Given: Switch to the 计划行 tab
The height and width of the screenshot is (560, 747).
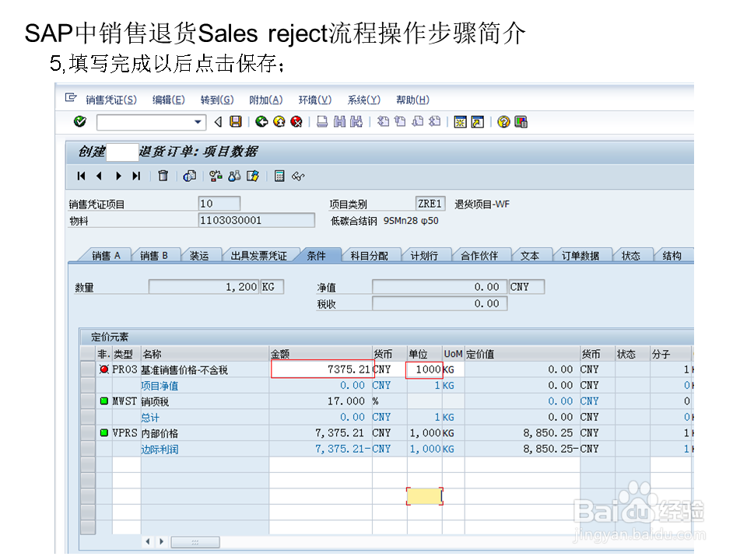Looking at the screenshot, I should click(424, 256).
